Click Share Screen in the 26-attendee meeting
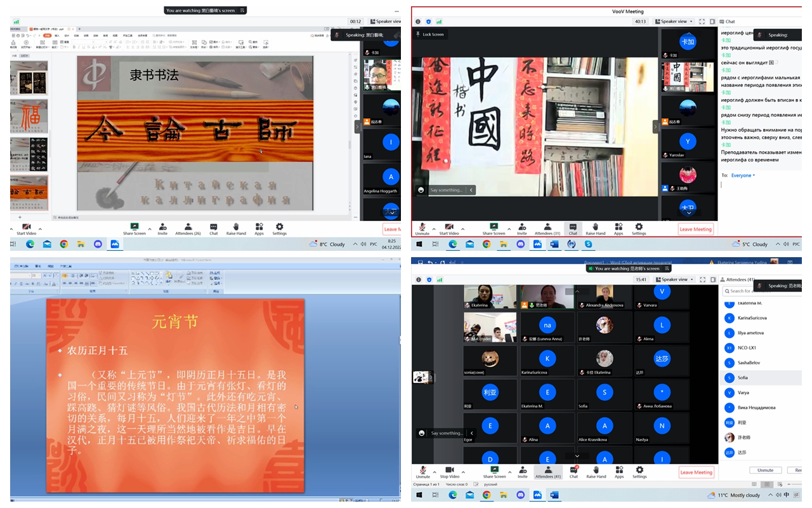 point(134,227)
